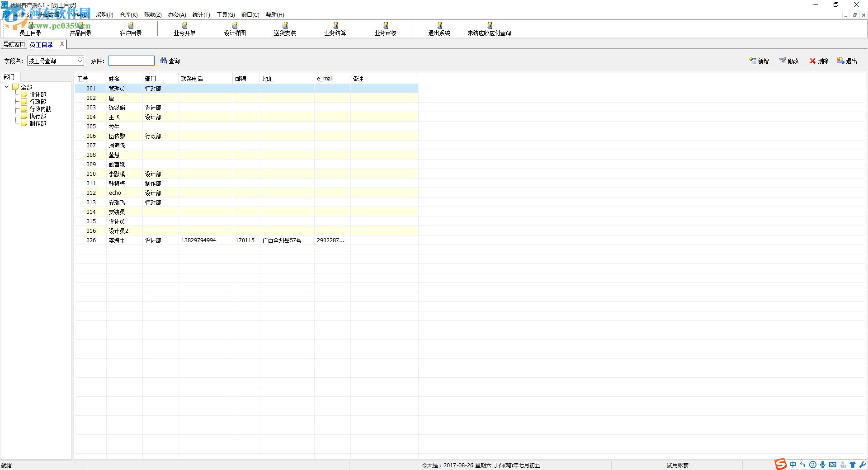Delete the record with 删除
Screen dimensions: 868x470
point(819,61)
